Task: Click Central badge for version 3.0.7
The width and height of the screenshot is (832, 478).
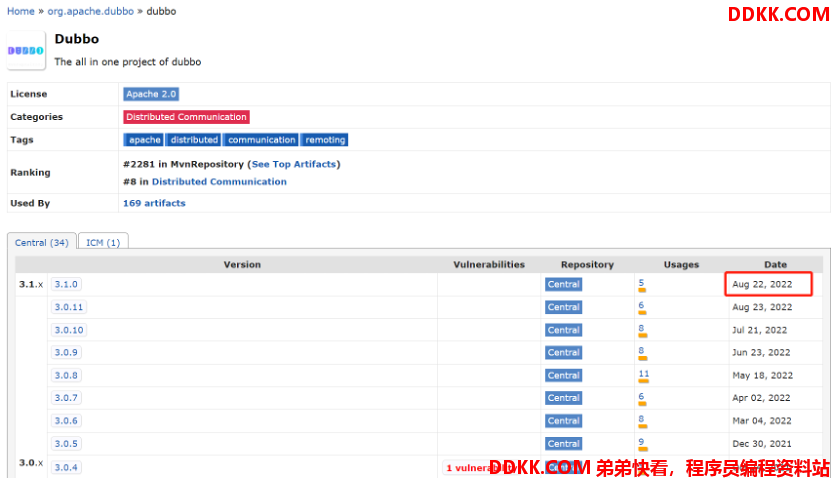Action: tap(564, 398)
